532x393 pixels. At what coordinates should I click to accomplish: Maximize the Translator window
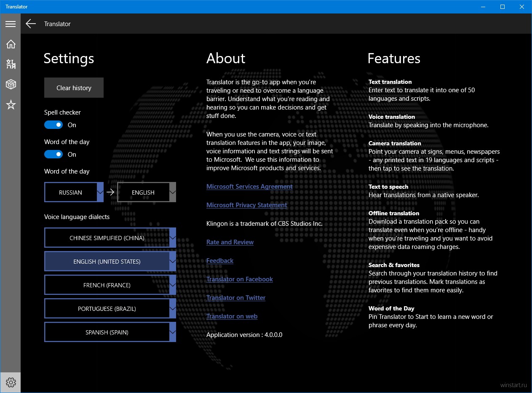503,7
